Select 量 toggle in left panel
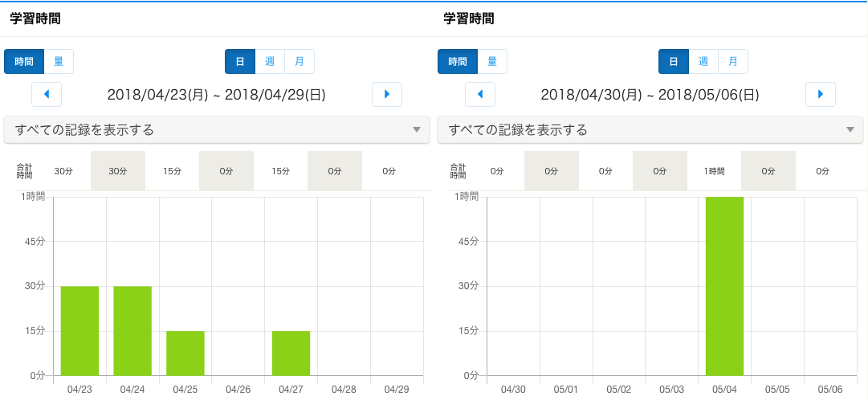 [59, 61]
